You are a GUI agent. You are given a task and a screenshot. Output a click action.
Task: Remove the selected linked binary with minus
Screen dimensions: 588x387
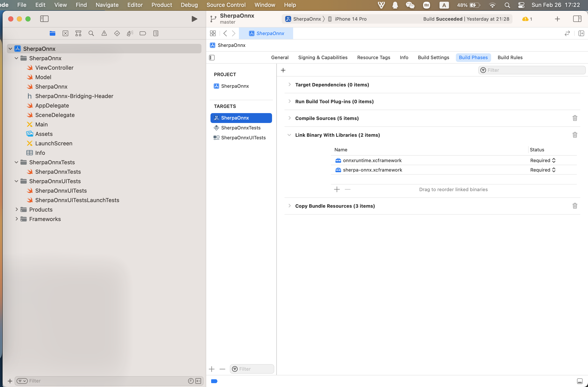348,190
